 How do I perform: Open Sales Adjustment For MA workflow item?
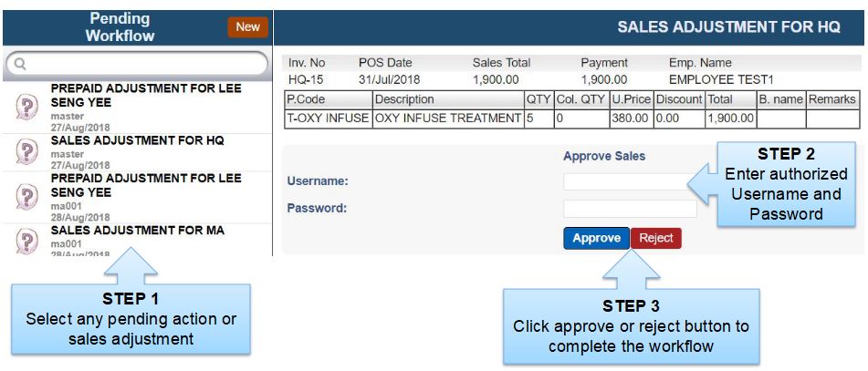click(x=137, y=241)
